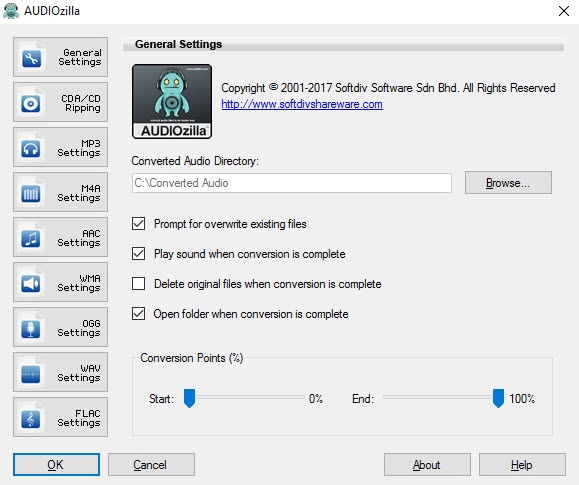The height and width of the screenshot is (485, 579).
Task: Enable Delete original files when conversion completes
Action: (x=138, y=284)
